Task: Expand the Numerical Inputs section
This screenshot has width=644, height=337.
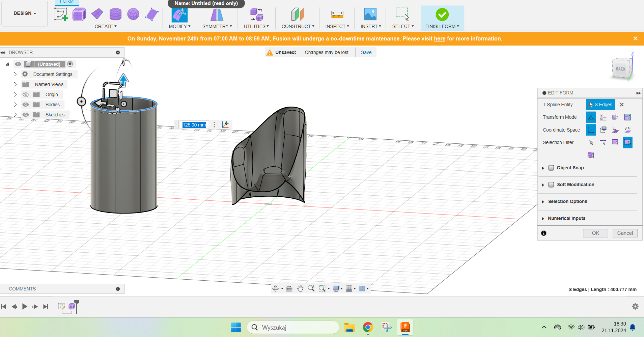Action: 543,219
